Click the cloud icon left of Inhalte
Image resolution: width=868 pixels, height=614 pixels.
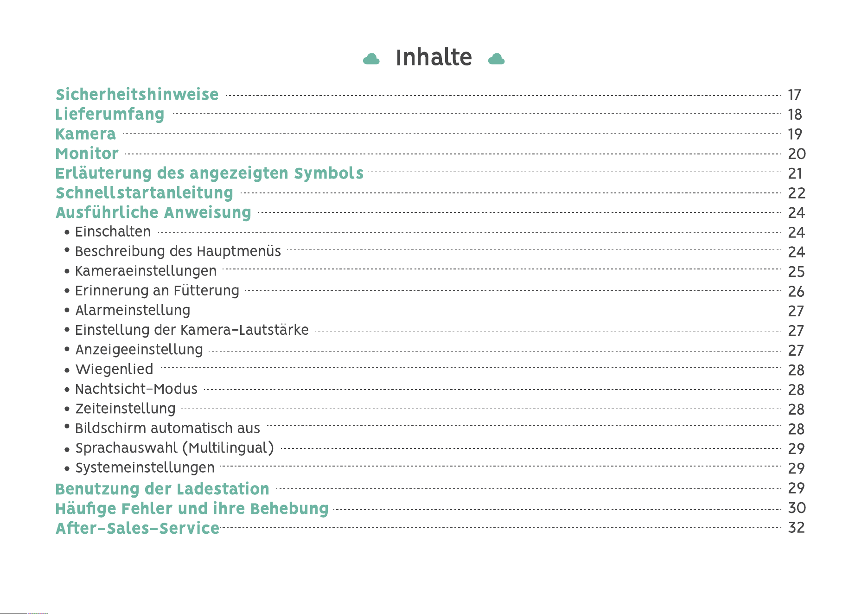tap(371, 59)
